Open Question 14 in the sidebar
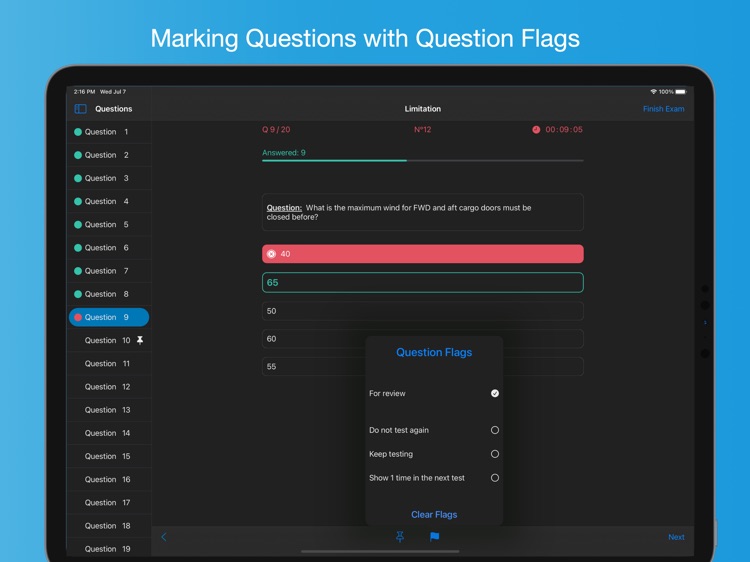This screenshot has width=750, height=562. coord(109,433)
